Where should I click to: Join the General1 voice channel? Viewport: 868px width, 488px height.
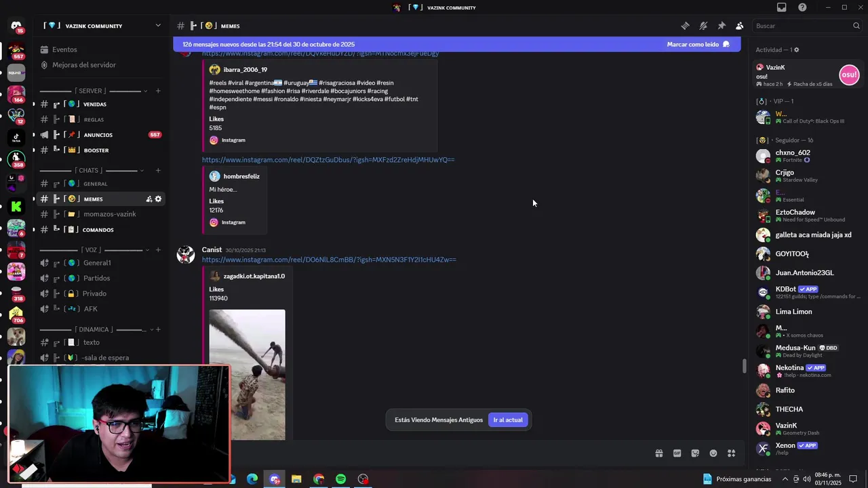pos(101,263)
